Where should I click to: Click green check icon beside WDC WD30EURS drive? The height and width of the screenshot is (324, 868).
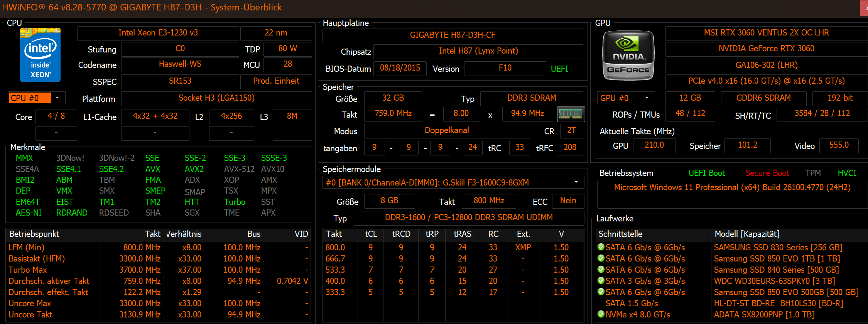(601, 280)
